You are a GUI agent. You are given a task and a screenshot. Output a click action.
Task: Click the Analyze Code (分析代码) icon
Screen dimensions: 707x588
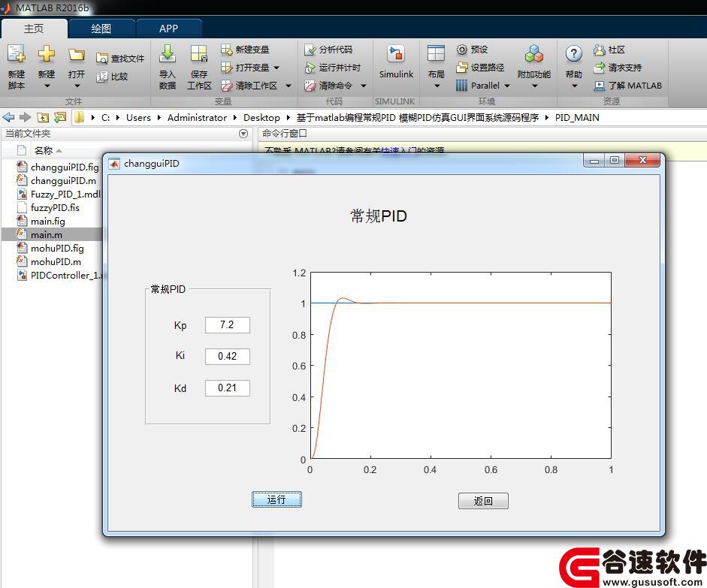pos(310,50)
